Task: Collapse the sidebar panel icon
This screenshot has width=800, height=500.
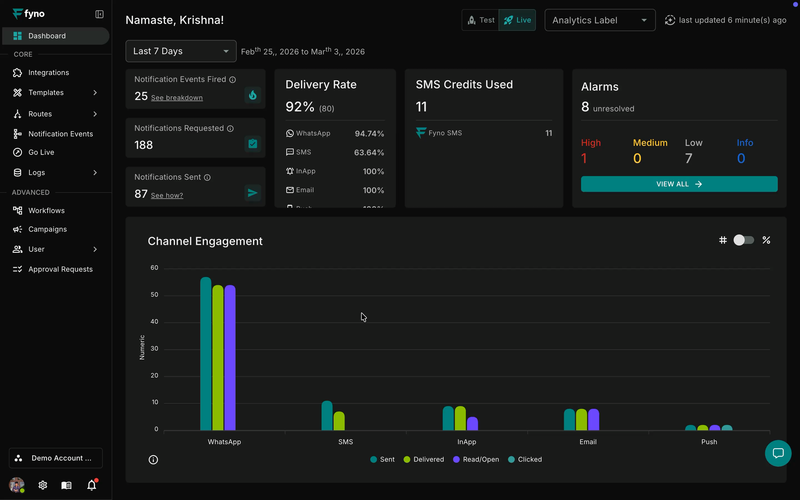Action: 99,14
